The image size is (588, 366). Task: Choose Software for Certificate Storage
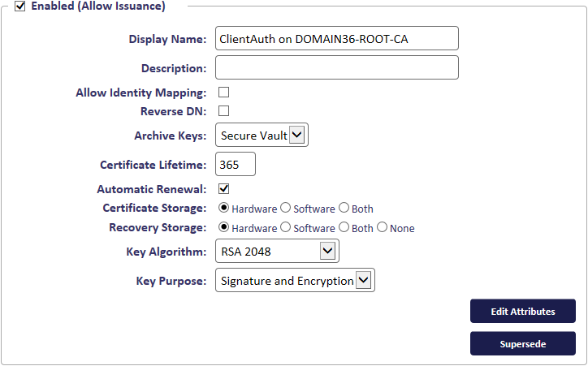(x=285, y=208)
